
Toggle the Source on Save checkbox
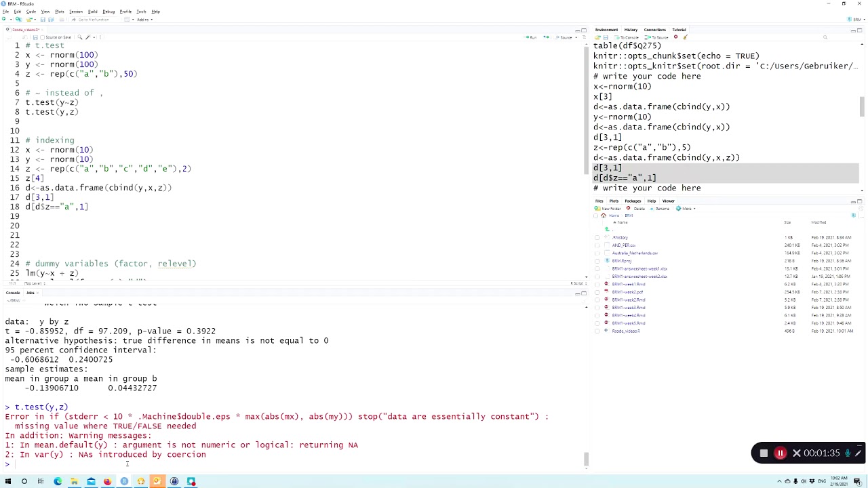pos(43,37)
